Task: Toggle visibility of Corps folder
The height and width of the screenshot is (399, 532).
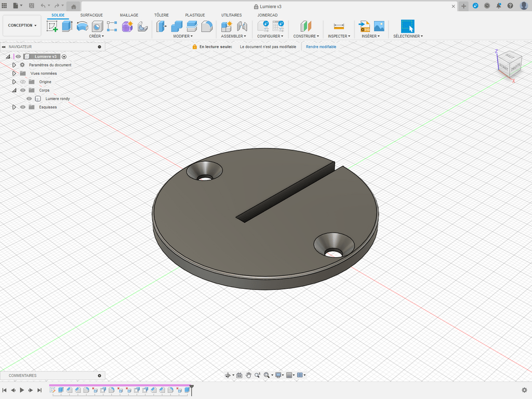Action: 23,90
